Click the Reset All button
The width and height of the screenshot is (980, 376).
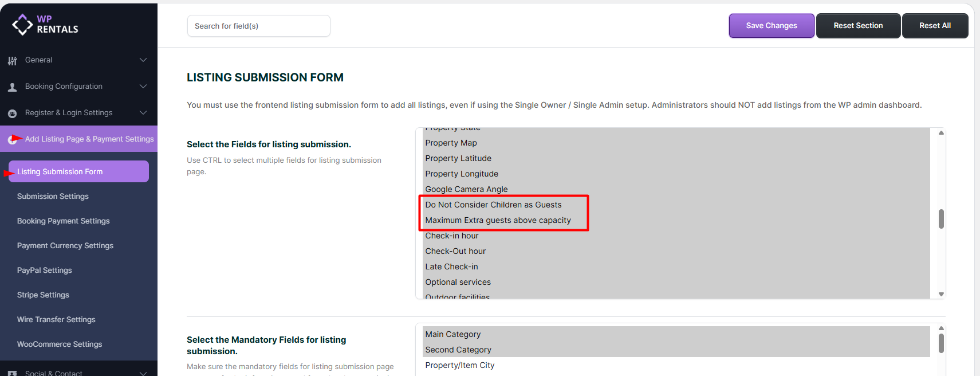pos(935,26)
